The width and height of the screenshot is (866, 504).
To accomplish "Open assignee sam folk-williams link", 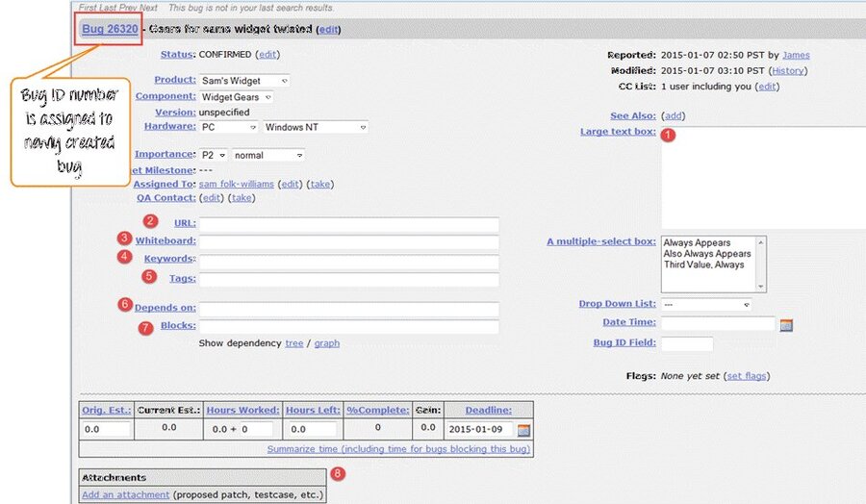I will coord(237,184).
